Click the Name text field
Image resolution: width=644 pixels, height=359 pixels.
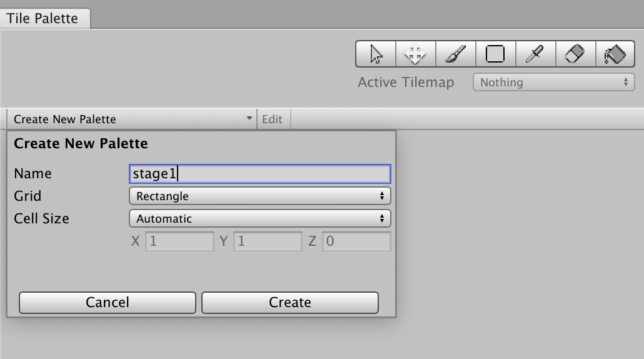pyautogui.click(x=259, y=173)
